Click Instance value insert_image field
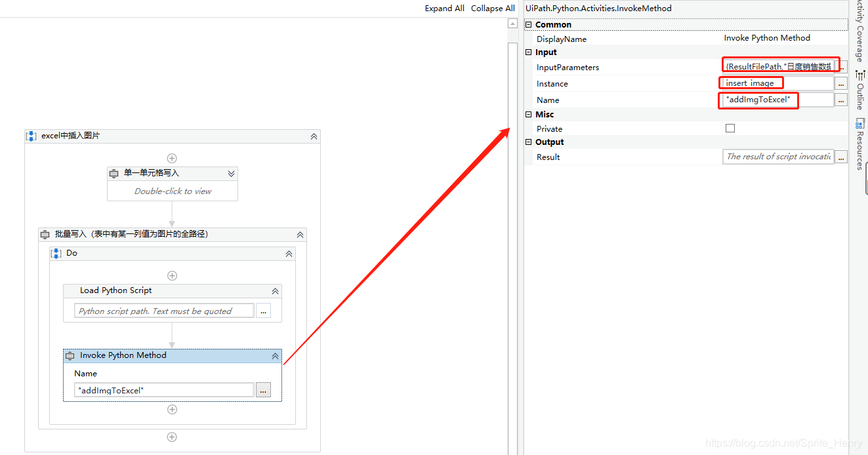 coord(778,83)
